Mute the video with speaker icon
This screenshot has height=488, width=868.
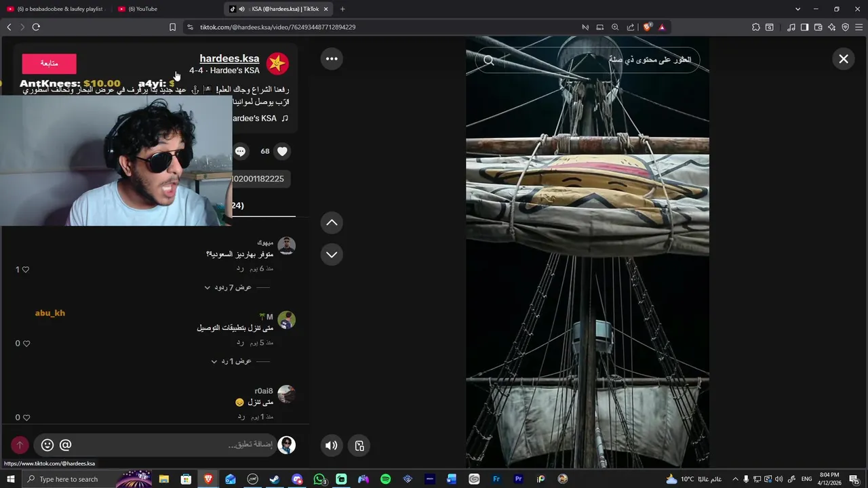[331, 445]
